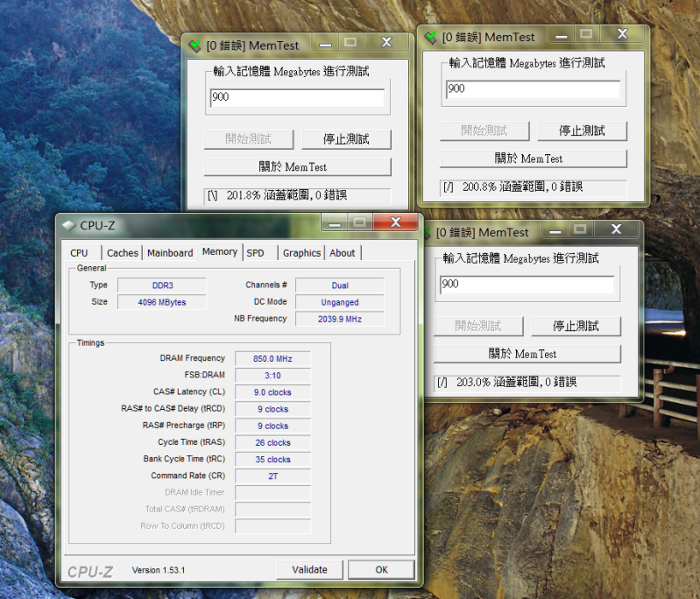Click the CPU-Z title bar icon
This screenshot has width=700, height=599.
(x=69, y=225)
